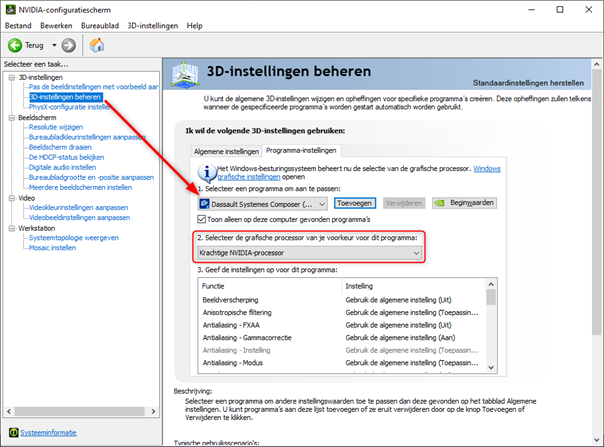Click main panel scroll up arrow
This screenshot has width=604, height=447.
[x=597, y=64]
